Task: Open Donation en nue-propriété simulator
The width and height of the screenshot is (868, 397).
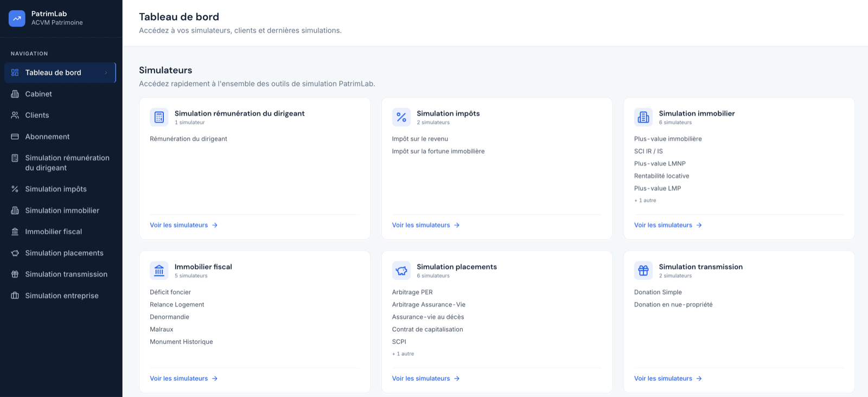Action: click(673, 305)
